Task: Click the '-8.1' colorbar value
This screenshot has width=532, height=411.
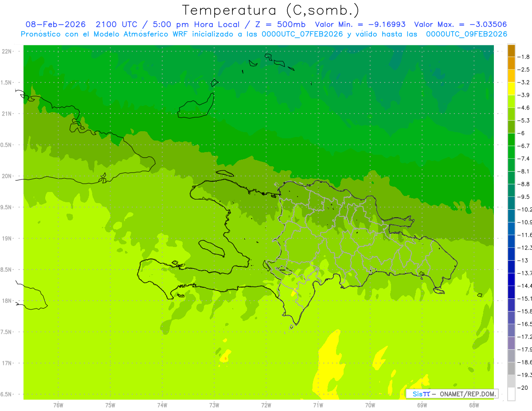Action: tap(524, 171)
